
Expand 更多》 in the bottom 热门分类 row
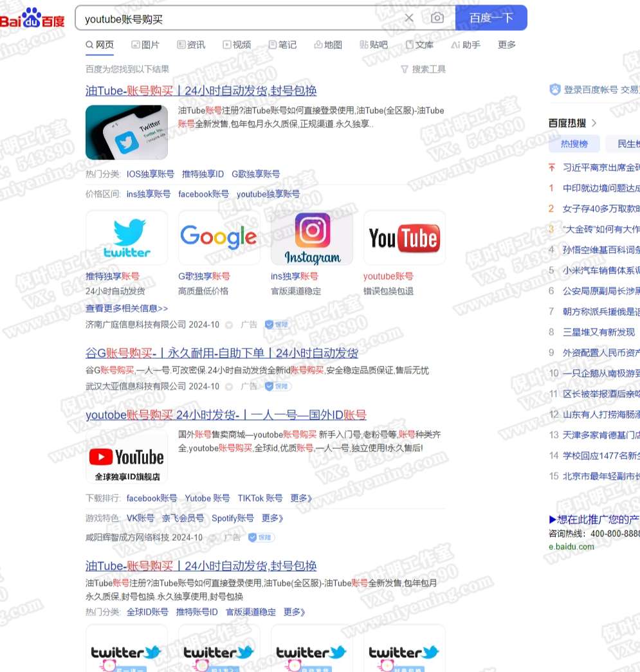point(295,612)
